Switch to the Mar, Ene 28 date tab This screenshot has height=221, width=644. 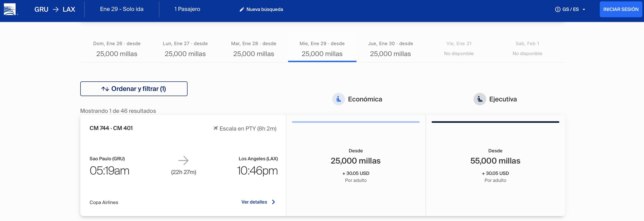pos(254,49)
